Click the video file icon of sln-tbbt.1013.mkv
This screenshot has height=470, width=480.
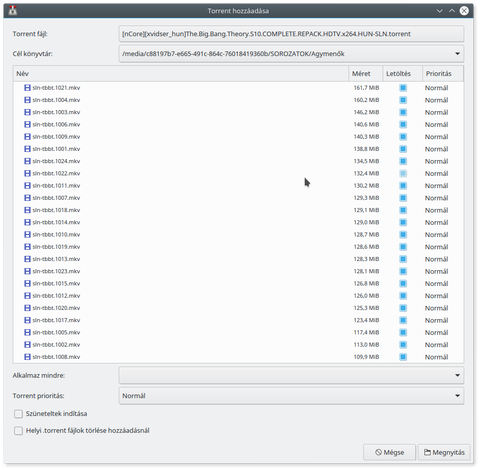(x=27, y=259)
